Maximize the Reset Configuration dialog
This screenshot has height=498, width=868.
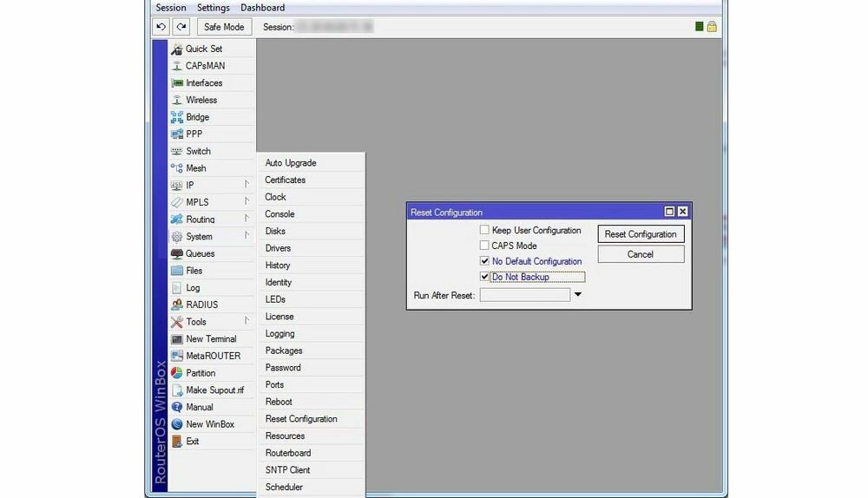click(x=669, y=212)
